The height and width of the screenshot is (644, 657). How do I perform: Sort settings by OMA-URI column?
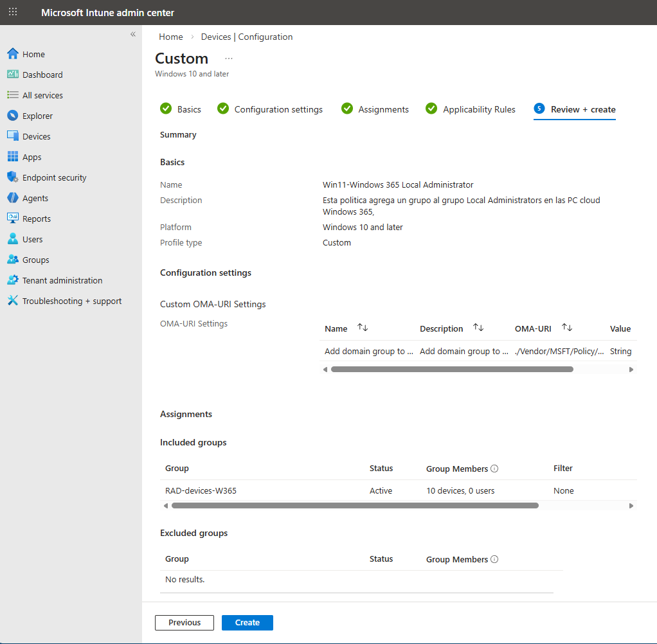coord(567,328)
